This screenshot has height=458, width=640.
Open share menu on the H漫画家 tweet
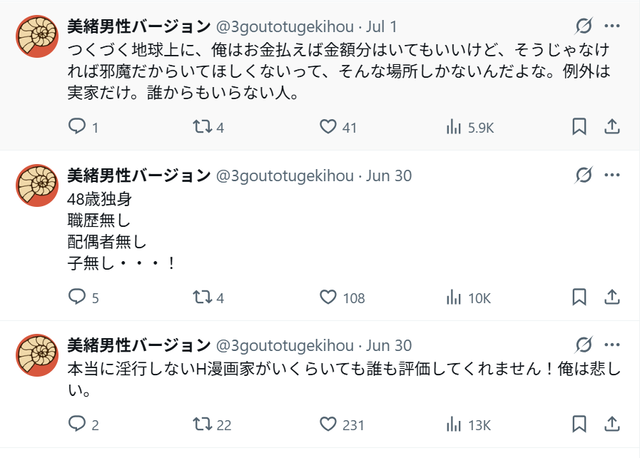(610, 424)
